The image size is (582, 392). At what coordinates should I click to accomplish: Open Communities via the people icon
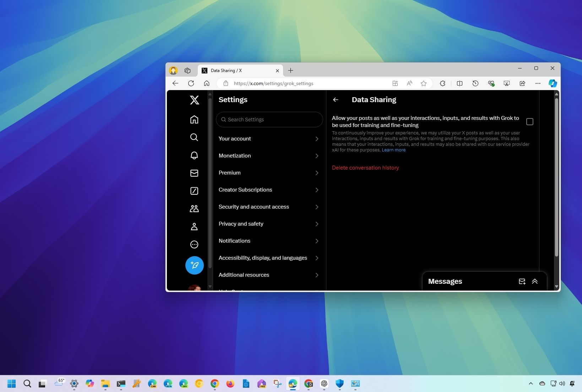(x=194, y=209)
